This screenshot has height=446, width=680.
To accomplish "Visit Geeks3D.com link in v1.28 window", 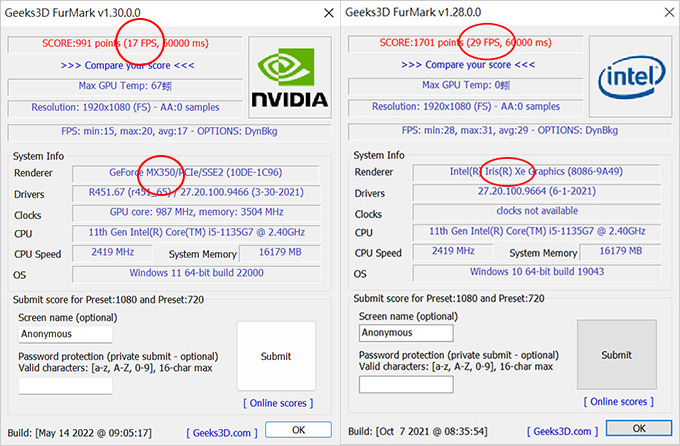I will click(x=562, y=432).
